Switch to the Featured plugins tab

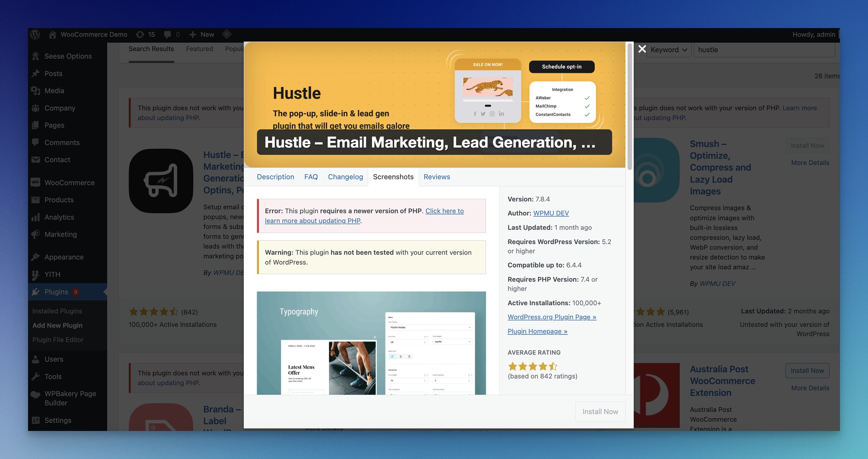pyautogui.click(x=199, y=49)
